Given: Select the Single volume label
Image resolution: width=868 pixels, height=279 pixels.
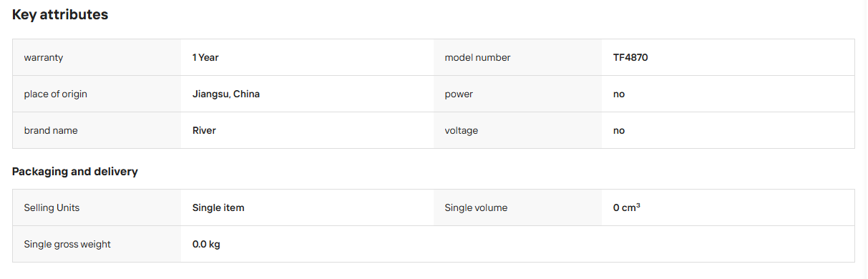Looking at the screenshot, I should pyautogui.click(x=476, y=207).
